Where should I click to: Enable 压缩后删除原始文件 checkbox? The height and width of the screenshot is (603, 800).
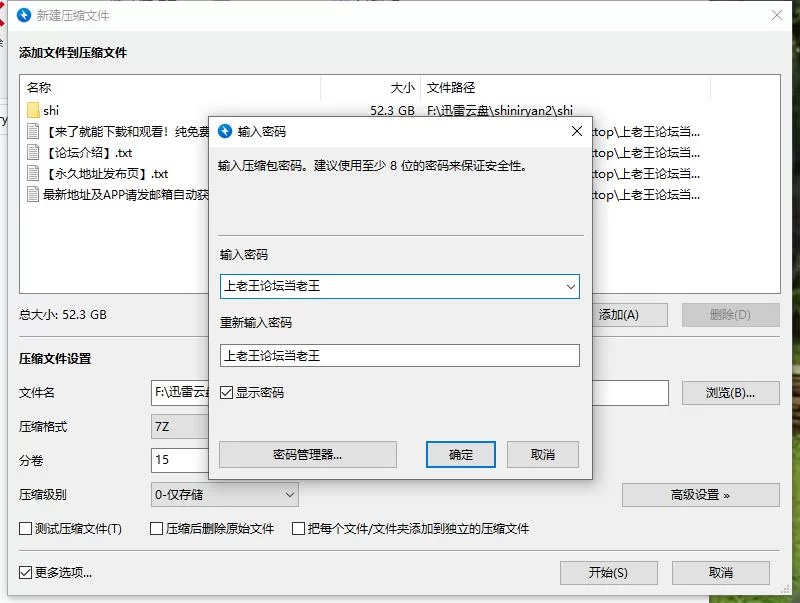[x=157, y=529]
